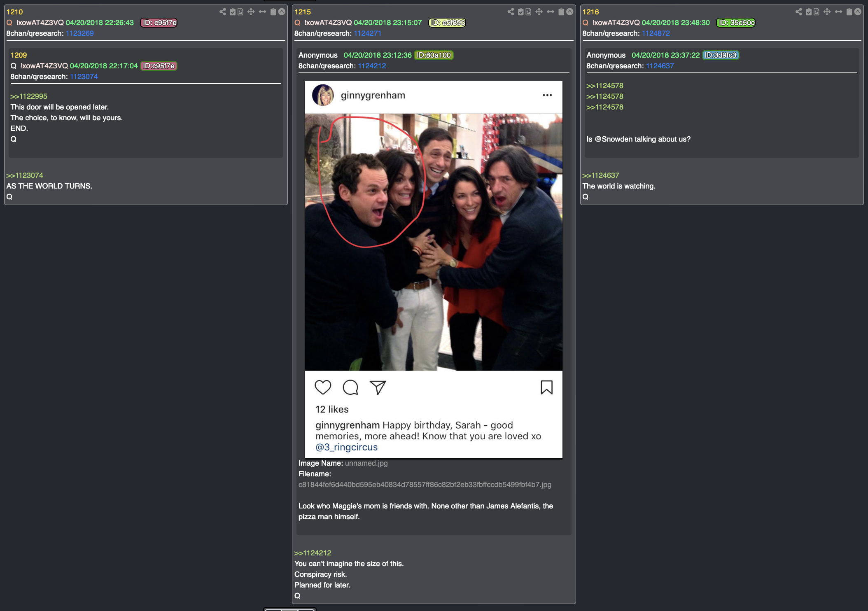Click the image file icon on post 1215
The height and width of the screenshot is (611, 868).
tap(528, 12)
